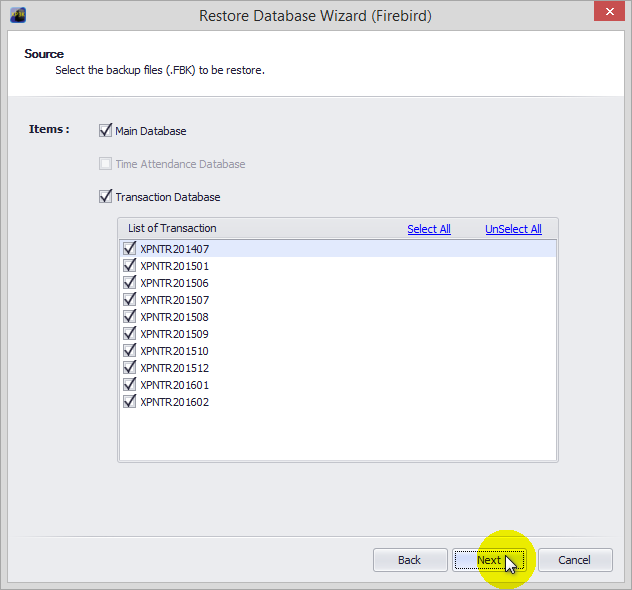Uncheck the XPNTR201507 transaction
Viewport: 632px width, 590px height.
[129, 300]
